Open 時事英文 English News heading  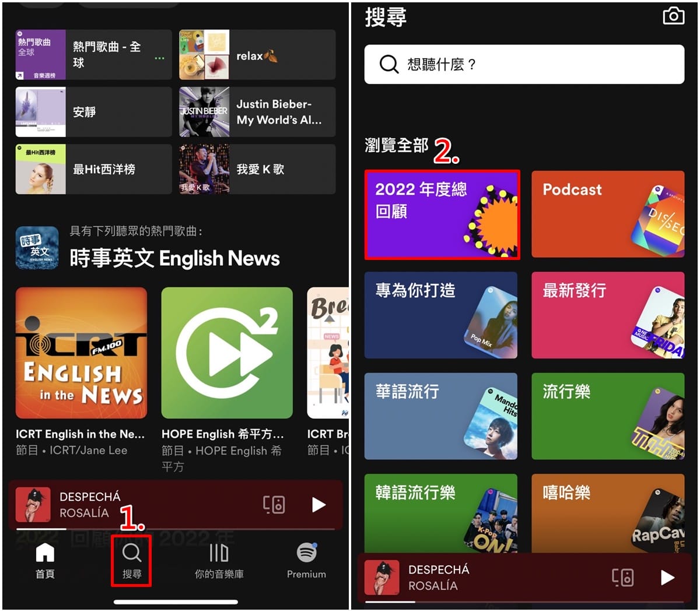[x=174, y=258]
